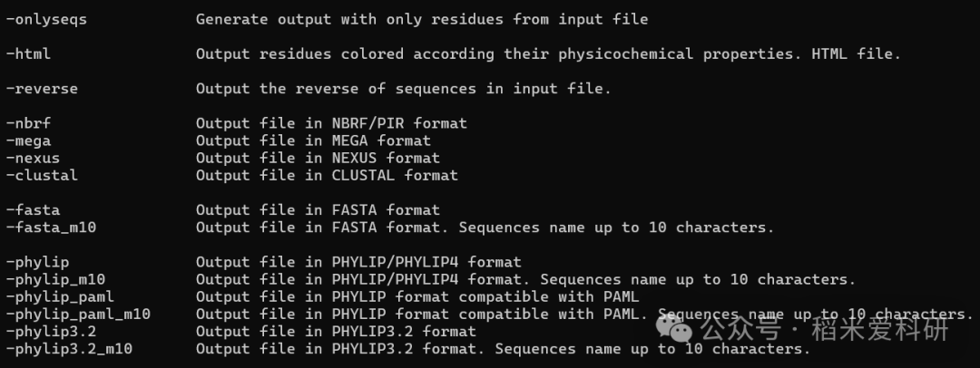Click the -html option flag
The width and height of the screenshot is (980, 368).
(x=28, y=54)
